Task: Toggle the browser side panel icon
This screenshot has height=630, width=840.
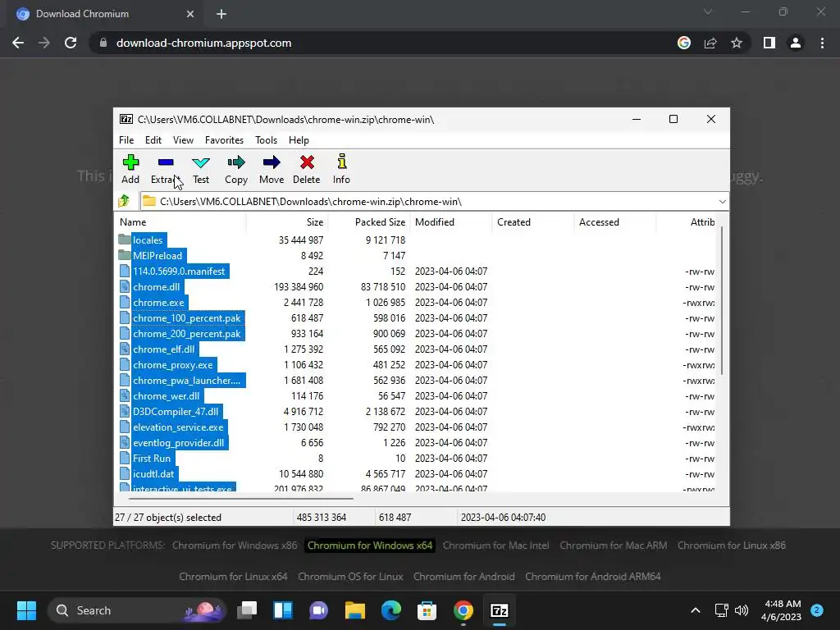Action: click(769, 43)
